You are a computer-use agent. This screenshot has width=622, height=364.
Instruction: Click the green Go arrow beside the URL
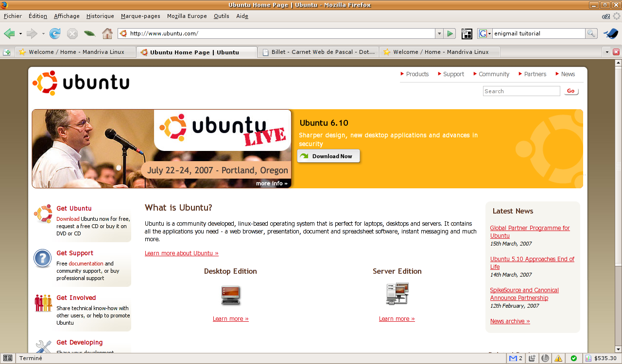tap(450, 33)
